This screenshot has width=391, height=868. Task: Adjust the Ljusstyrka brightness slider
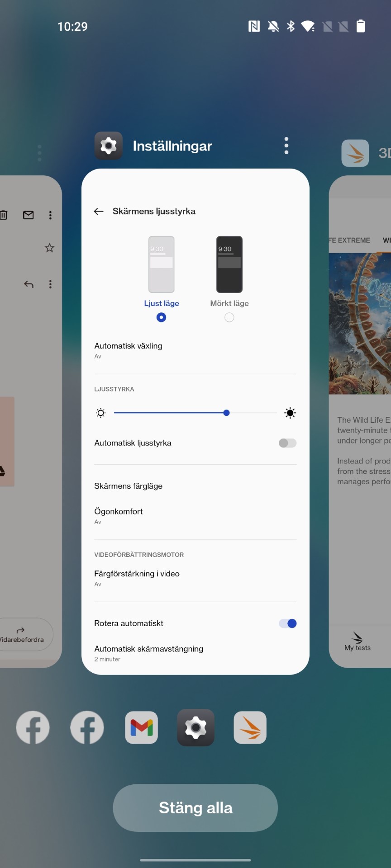coord(226,413)
